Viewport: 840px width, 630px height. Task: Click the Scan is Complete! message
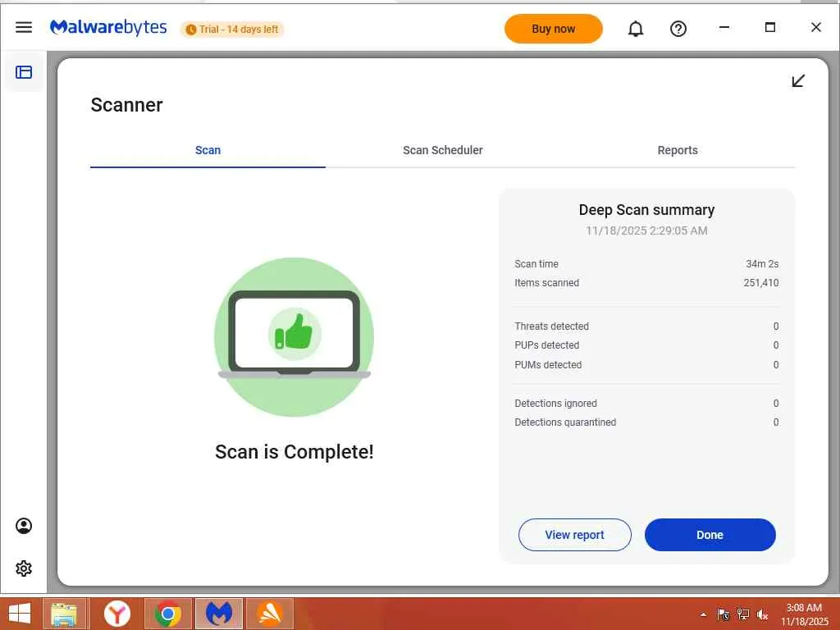tap(294, 452)
